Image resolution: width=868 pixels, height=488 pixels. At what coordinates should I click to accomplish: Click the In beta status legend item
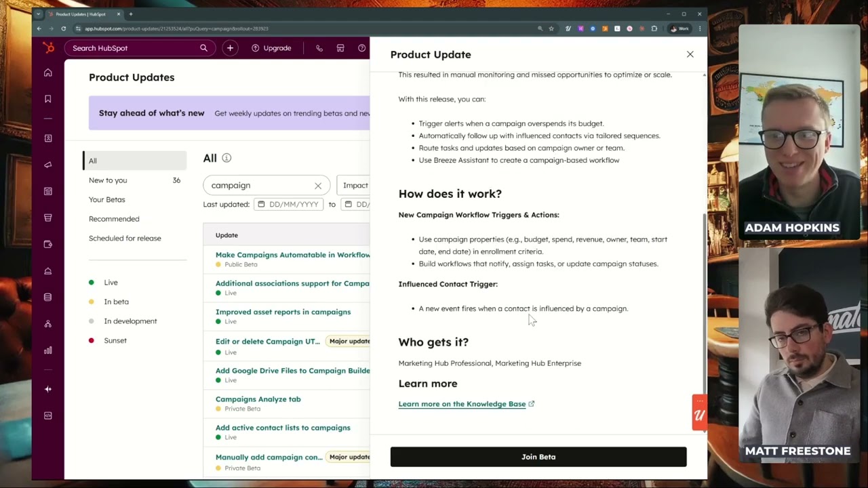(x=108, y=302)
